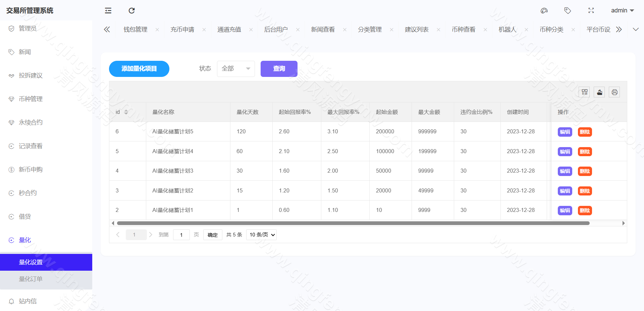Export table data using the export icon
The image size is (644, 311).
point(599,92)
